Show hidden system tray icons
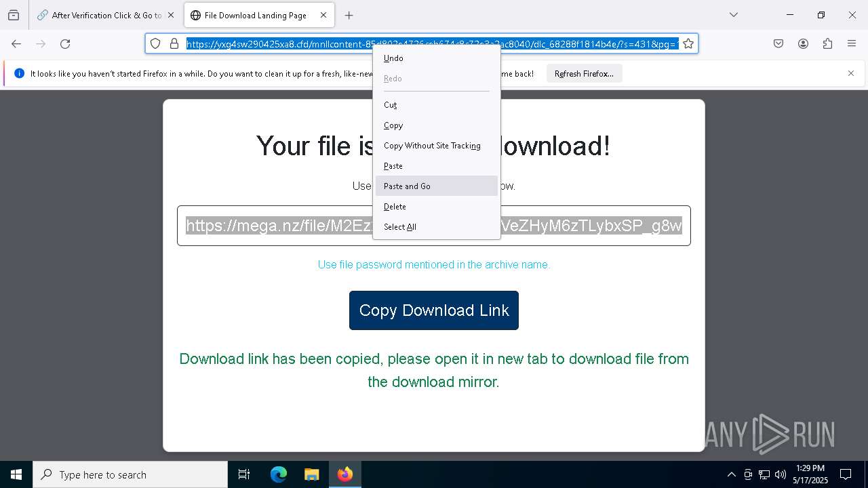This screenshot has height=488, width=868. [731, 474]
